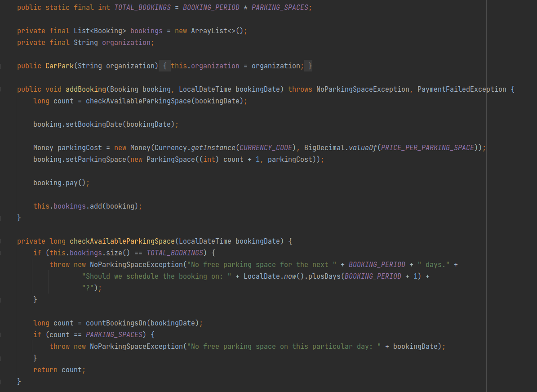This screenshot has height=392, width=537.
Task: Click the string "No free parking space on this particular day: "
Action: point(284,347)
